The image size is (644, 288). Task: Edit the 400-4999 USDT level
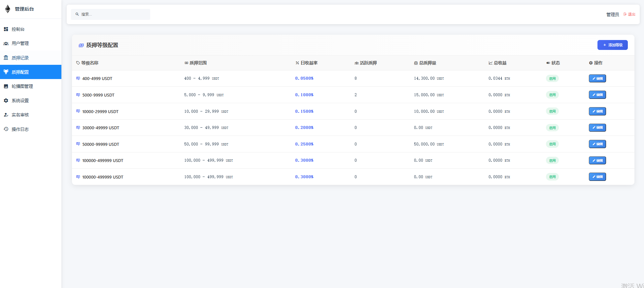(x=597, y=78)
